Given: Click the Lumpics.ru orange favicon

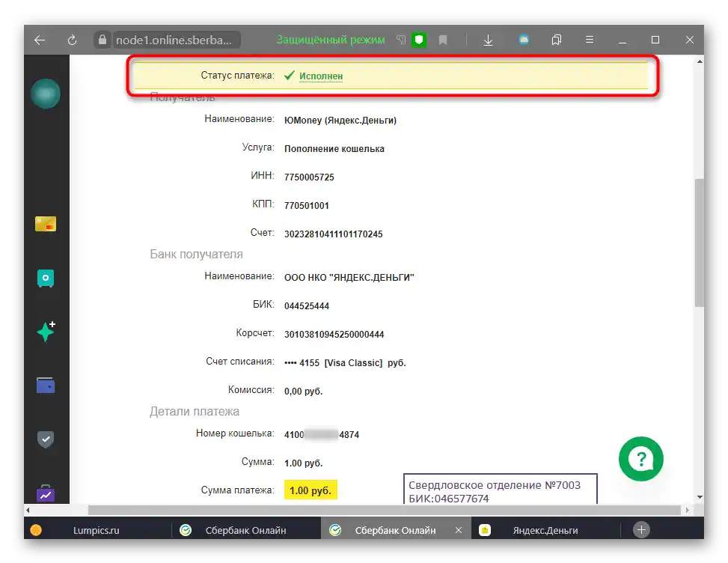Looking at the screenshot, I should tap(36, 530).
